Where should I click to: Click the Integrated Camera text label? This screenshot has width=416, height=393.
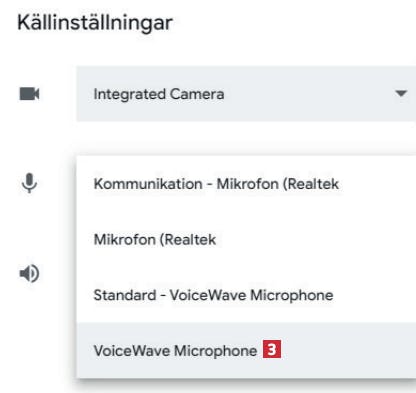[159, 94]
